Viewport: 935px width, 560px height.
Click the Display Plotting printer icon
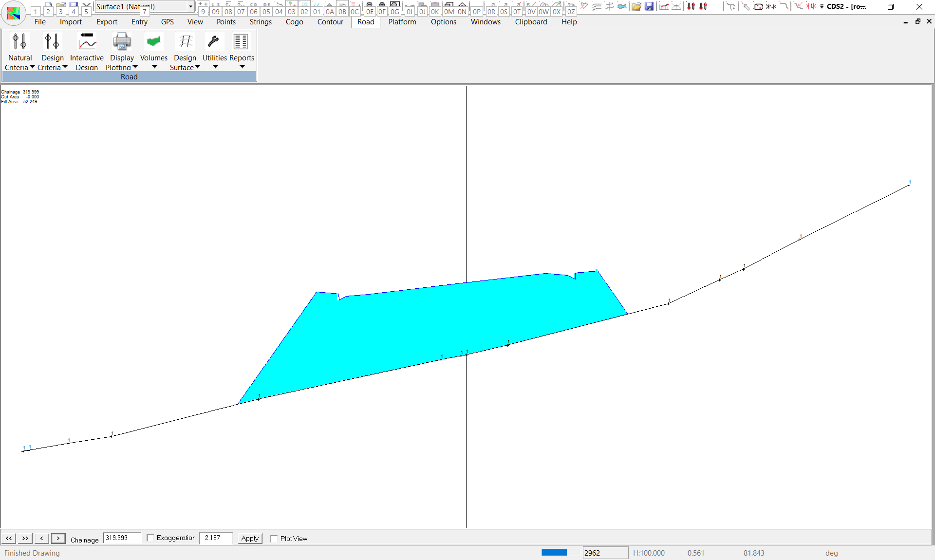(x=122, y=43)
